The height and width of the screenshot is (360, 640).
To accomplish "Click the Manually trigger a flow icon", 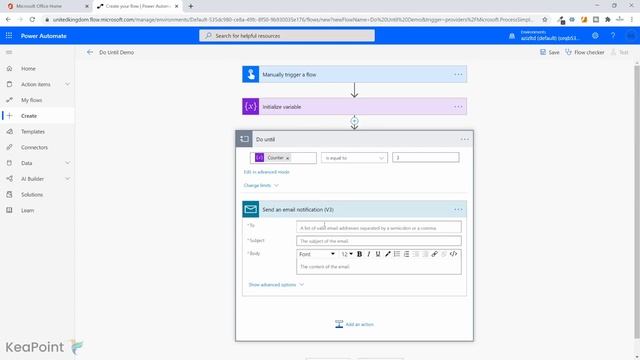I will [251, 74].
